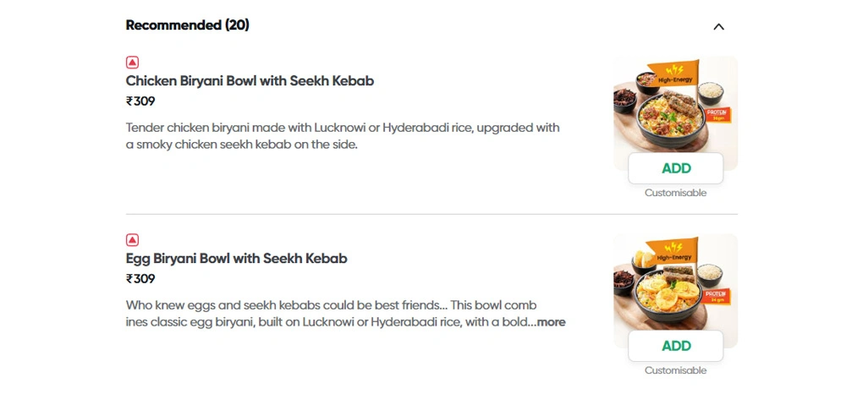Open Chicken Biryani Bowl with Seekh Kebab title

250,81
